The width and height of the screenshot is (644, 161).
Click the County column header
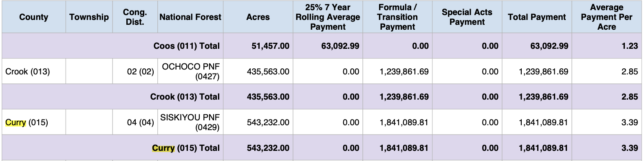tap(34, 17)
